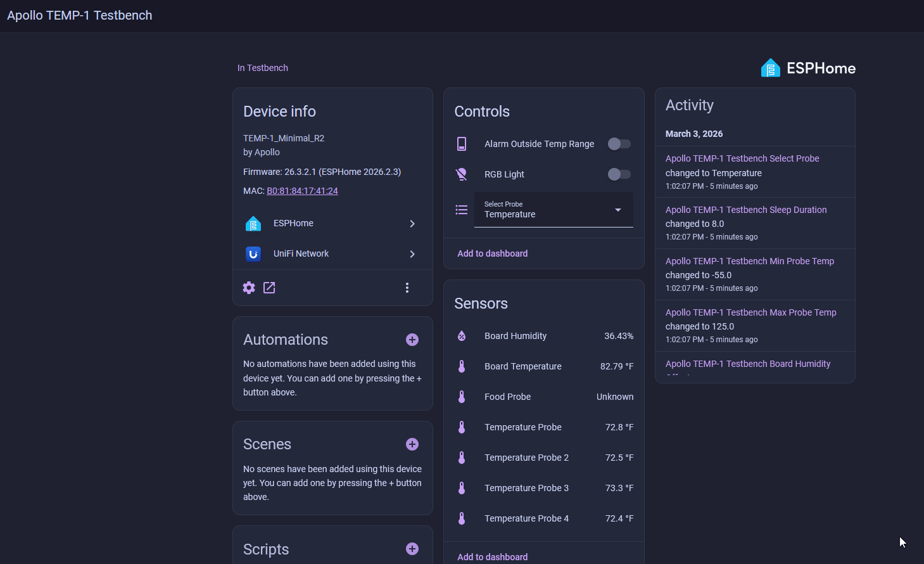Viewport: 924px width, 564px height.
Task: Open the Select Probe dropdown
Action: coord(554,210)
